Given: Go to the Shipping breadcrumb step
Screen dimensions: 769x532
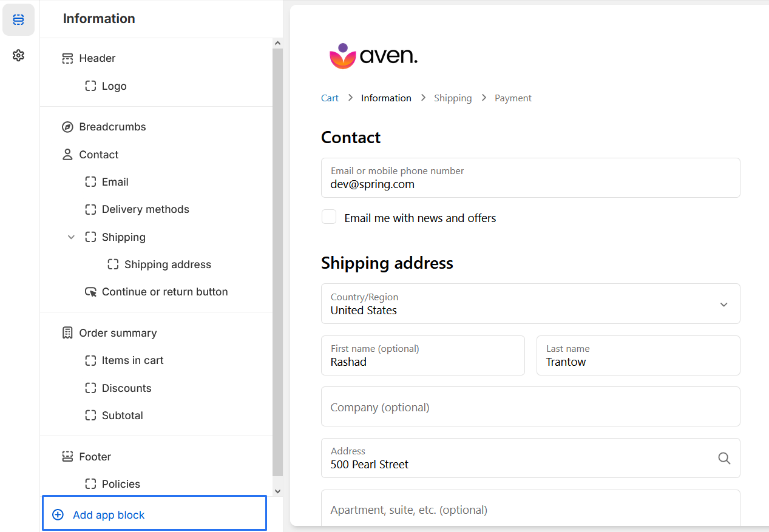Looking at the screenshot, I should (x=452, y=98).
